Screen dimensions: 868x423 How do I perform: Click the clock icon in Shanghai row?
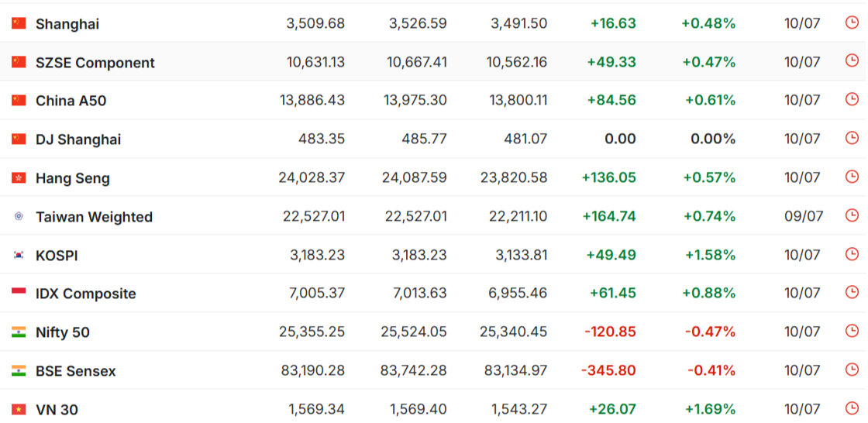pos(852,22)
